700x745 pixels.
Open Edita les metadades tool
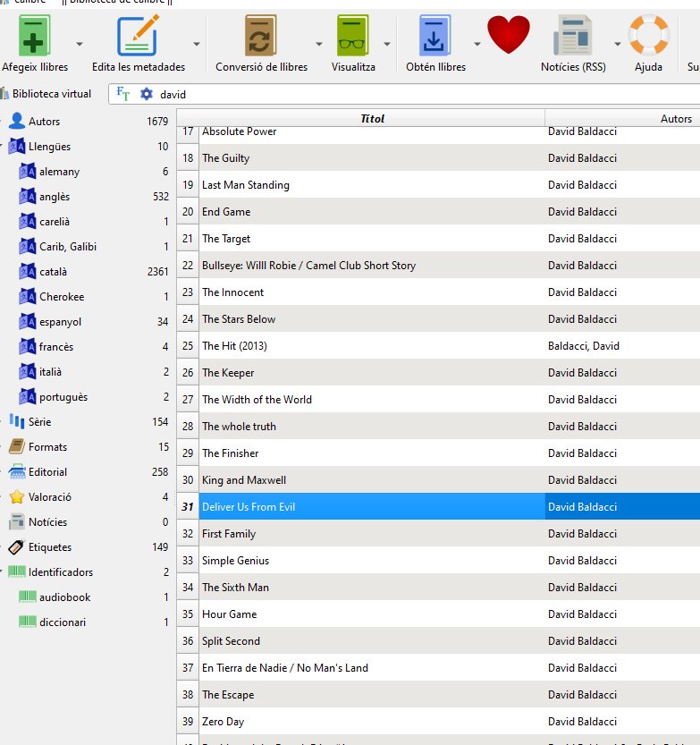point(138,37)
